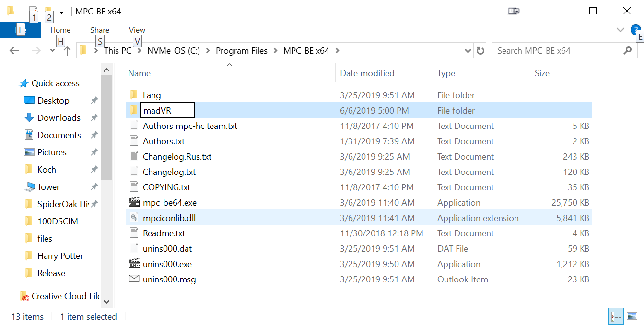Select Program Files breadcrumb
Image resolution: width=644 pixels, height=325 pixels.
click(x=242, y=50)
